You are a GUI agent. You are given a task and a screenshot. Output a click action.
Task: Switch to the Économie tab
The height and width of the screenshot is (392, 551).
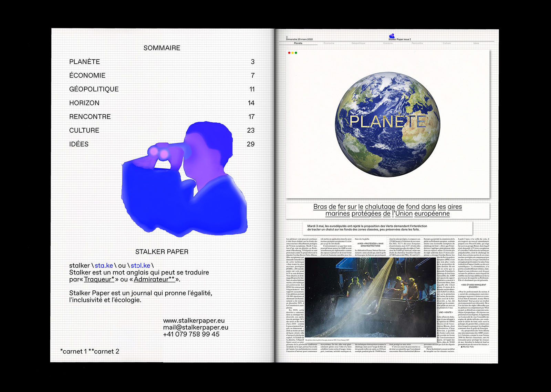point(329,43)
